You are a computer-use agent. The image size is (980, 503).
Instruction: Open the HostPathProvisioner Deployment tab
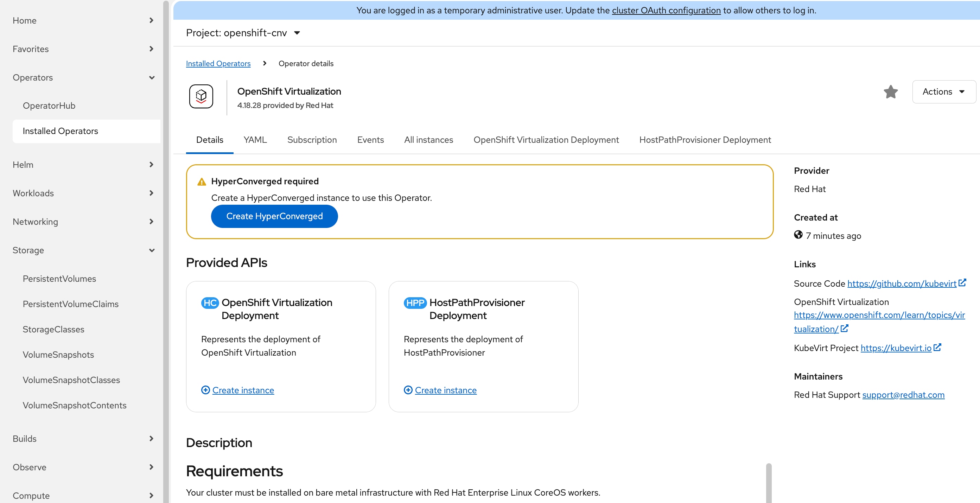coord(705,140)
